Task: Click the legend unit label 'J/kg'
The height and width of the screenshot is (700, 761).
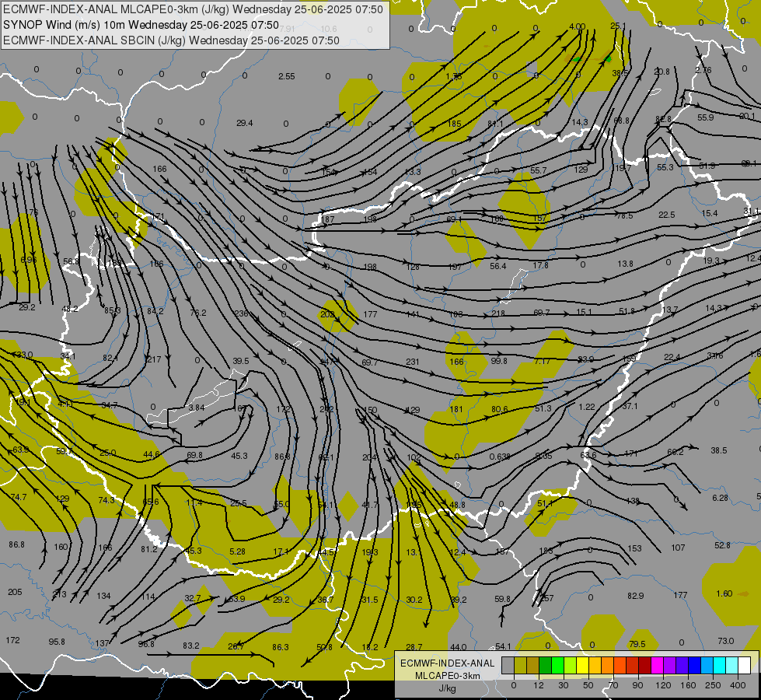Action: [x=448, y=688]
